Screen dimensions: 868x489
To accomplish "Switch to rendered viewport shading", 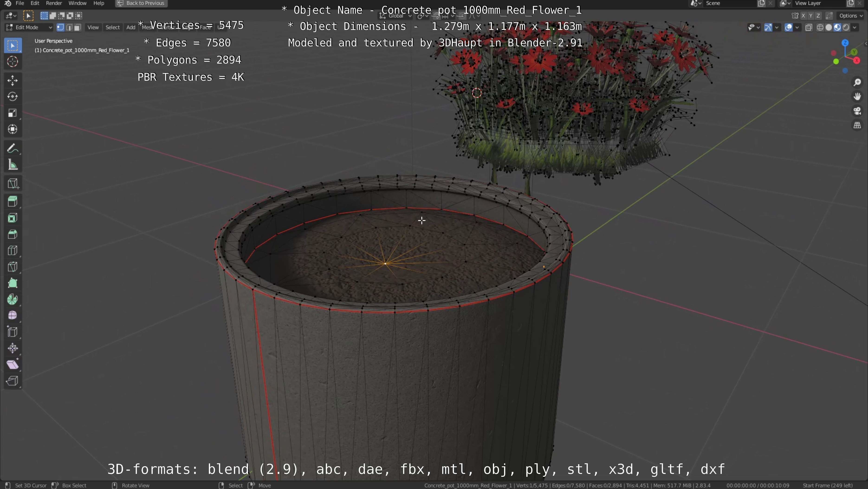I will coord(846,28).
